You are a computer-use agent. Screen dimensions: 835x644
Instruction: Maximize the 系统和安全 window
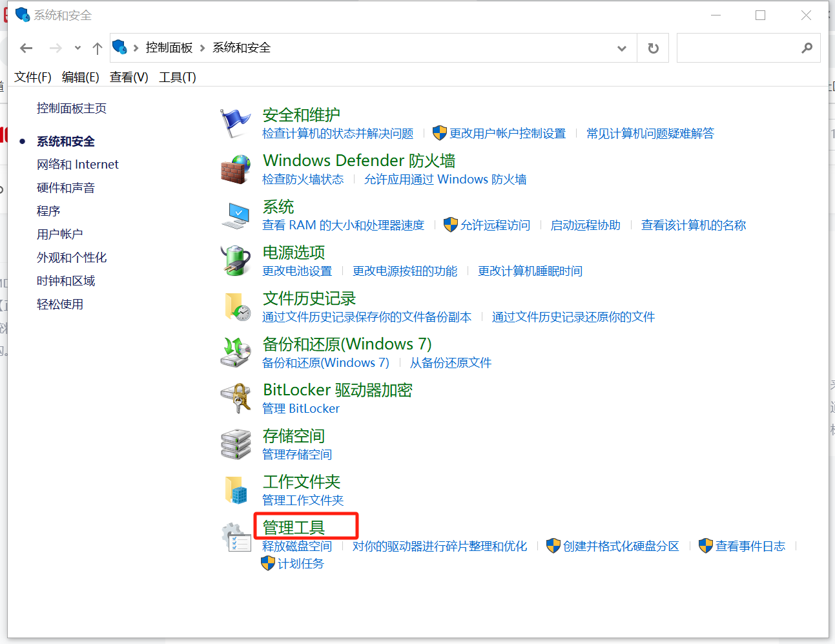[x=760, y=15]
